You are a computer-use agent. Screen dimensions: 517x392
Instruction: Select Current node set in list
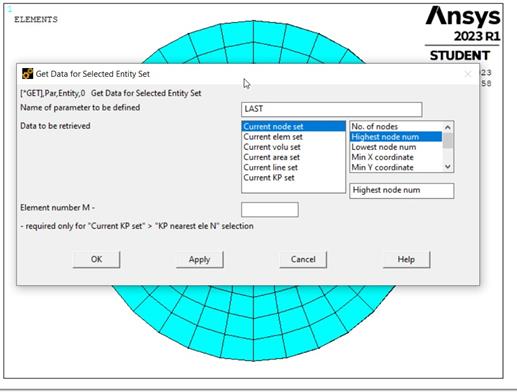[x=293, y=127]
